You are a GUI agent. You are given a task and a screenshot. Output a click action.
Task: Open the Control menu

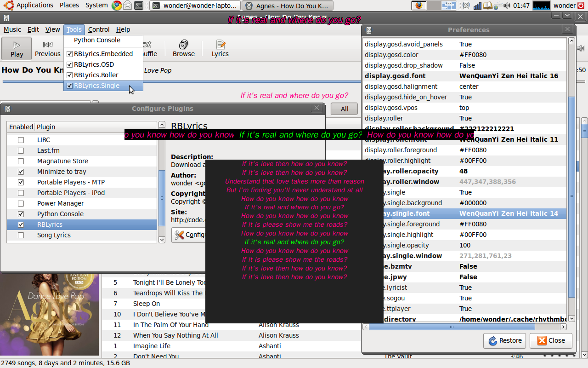(x=99, y=29)
